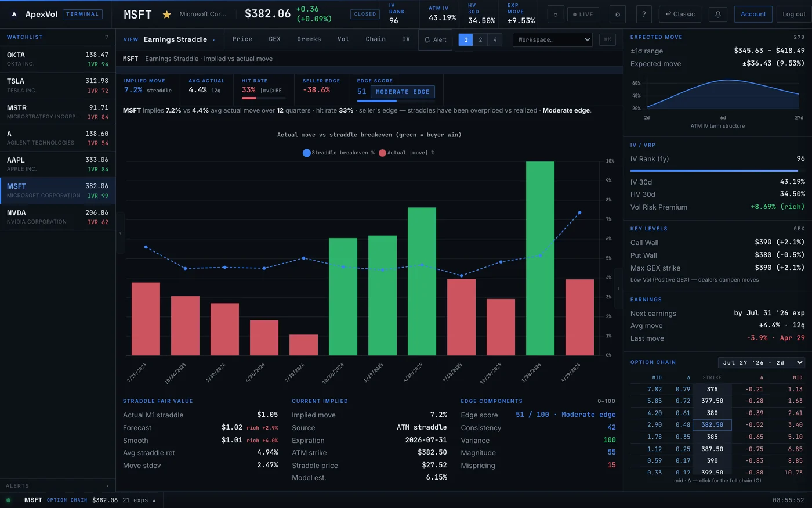Select NVDA in the watchlist
Screen dimensions: 812x508
coord(57,217)
